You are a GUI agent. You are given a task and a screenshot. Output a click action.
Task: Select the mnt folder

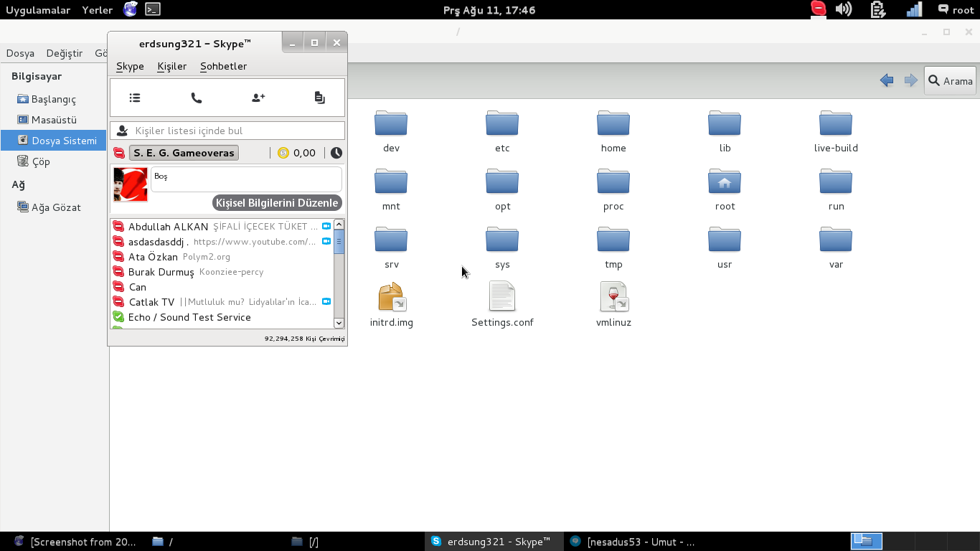coord(391,190)
